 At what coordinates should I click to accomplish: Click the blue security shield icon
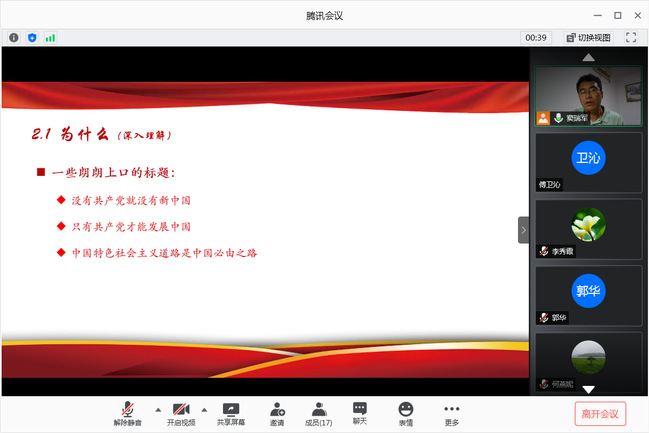pyautogui.click(x=32, y=37)
